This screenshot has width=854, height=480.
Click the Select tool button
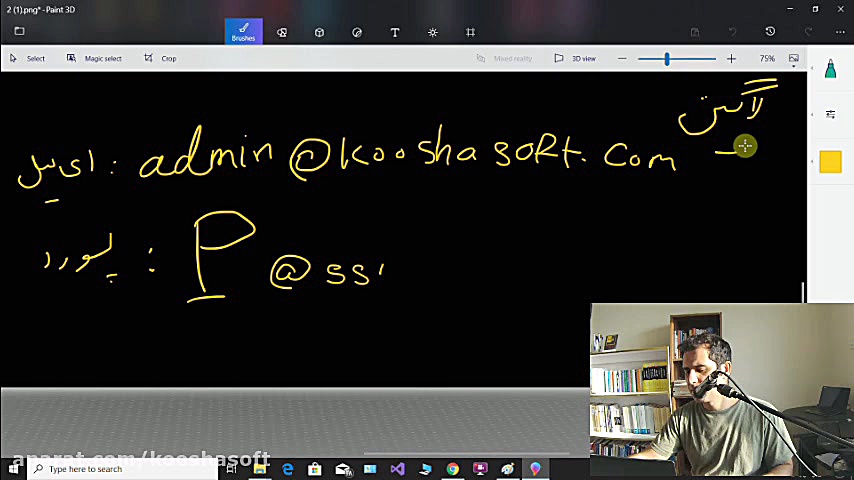point(28,58)
